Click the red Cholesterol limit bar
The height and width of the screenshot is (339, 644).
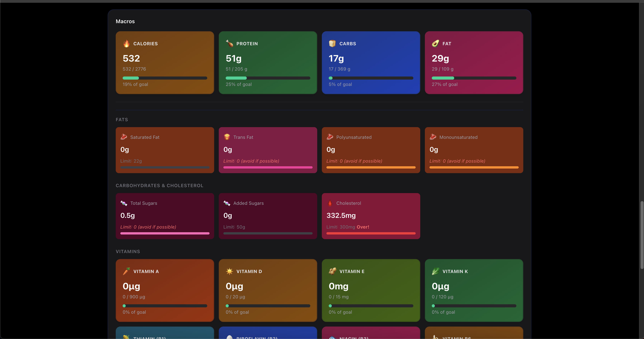pos(371,233)
